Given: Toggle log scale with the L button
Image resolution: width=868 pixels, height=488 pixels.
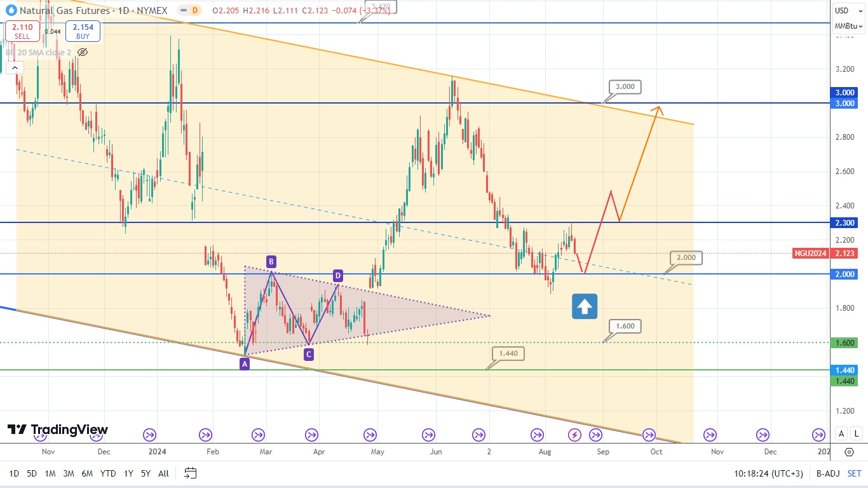Looking at the screenshot, I should pyautogui.click(x=857, y=433).
